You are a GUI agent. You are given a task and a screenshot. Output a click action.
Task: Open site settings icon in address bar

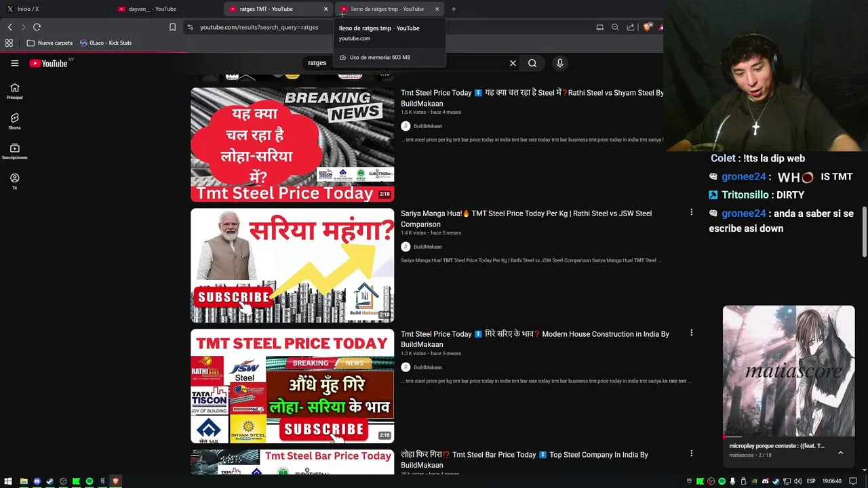coord(191,27)
